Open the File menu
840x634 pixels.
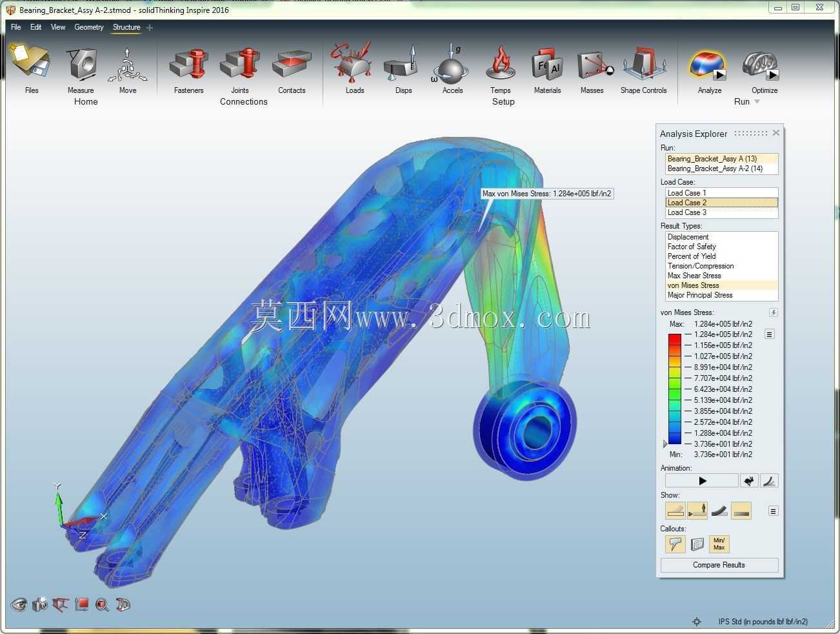tap(16, 27)
